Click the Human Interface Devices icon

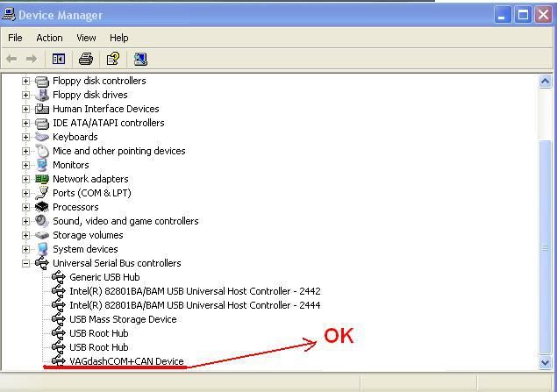tap(42, 109)
